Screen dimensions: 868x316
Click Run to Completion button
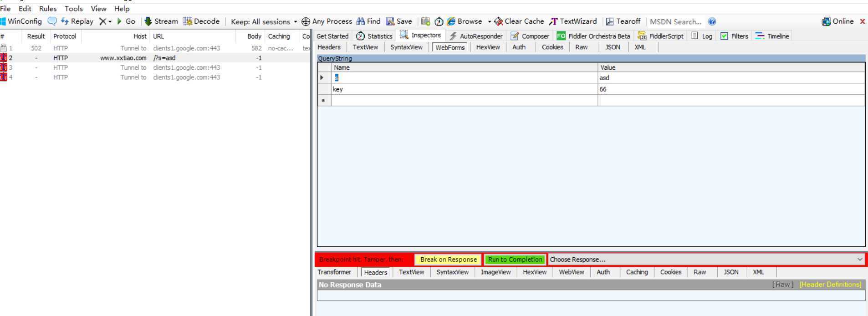tap(515, 260)
